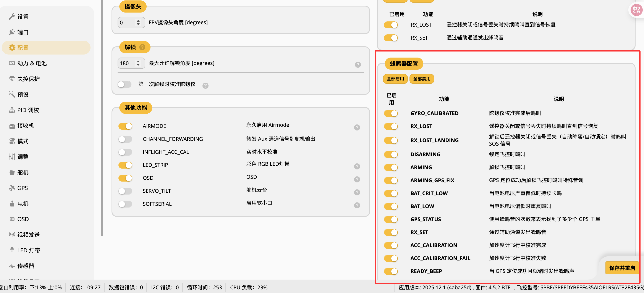644x293 pixels.
Task: Disable LED_STRIP toggle
Action: tap(125, 165)
